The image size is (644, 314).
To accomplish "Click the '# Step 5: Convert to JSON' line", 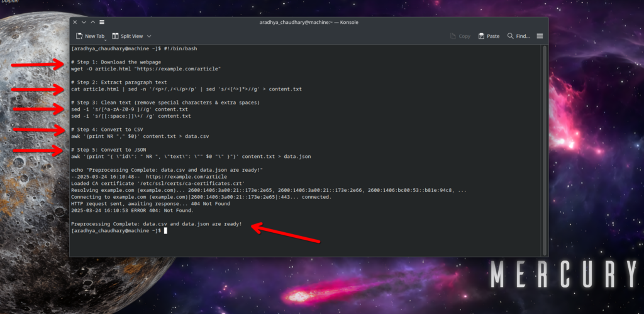I will pos(108,150).
